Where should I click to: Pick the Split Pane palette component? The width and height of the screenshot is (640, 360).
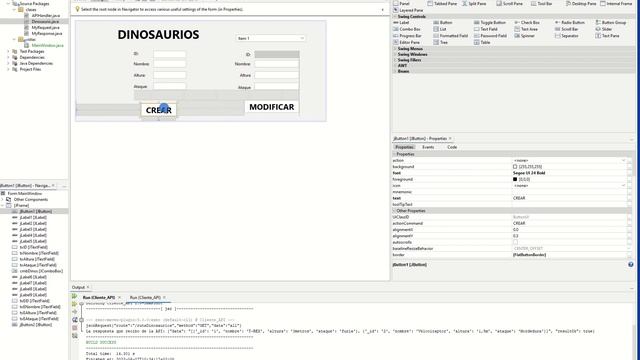(x=474, y=3)
